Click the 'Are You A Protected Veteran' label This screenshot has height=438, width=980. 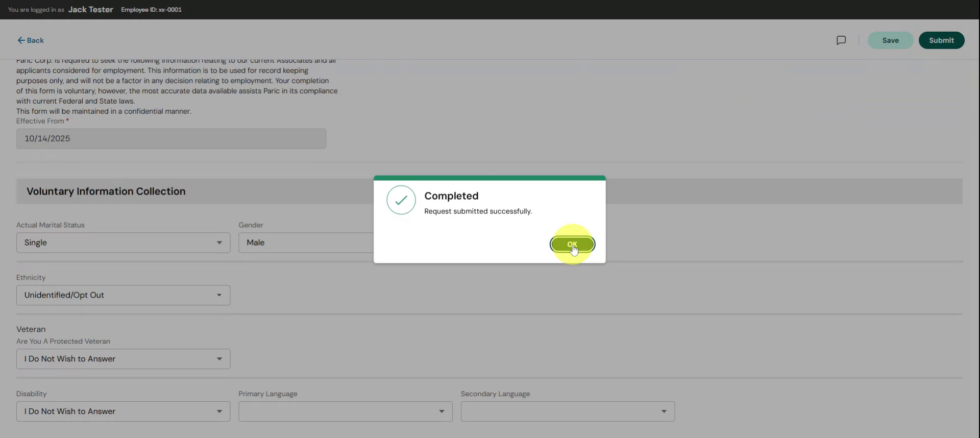63,341
